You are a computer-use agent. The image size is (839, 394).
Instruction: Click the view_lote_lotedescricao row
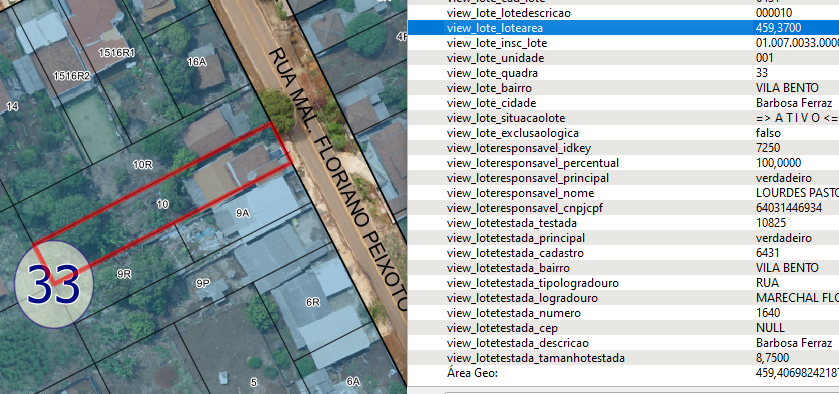[x=623, y=13]
